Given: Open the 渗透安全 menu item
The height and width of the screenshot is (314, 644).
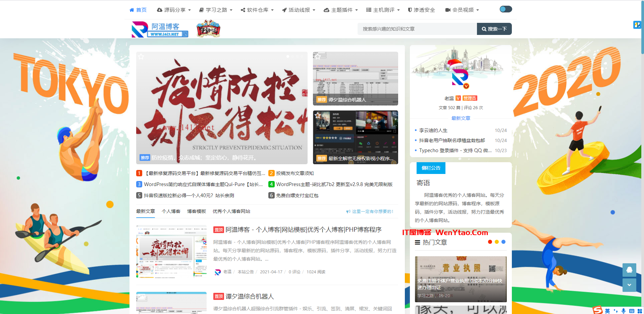Looking at the screenshot, I should click(x=421, y=10).
